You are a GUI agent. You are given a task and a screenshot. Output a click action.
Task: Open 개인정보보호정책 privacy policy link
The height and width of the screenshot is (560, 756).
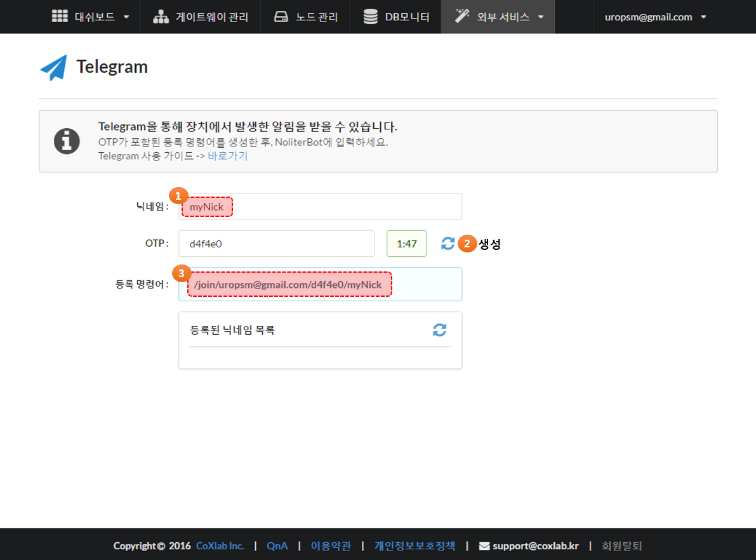click(414, 546)
